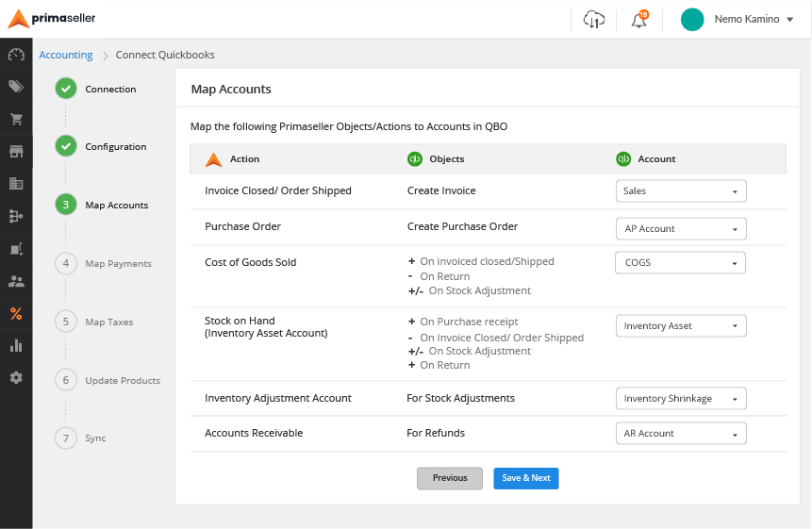The width and height of the screenshot is (812, 529).
Task: Open the people contacts icon in sidebar
Action: 16,281
